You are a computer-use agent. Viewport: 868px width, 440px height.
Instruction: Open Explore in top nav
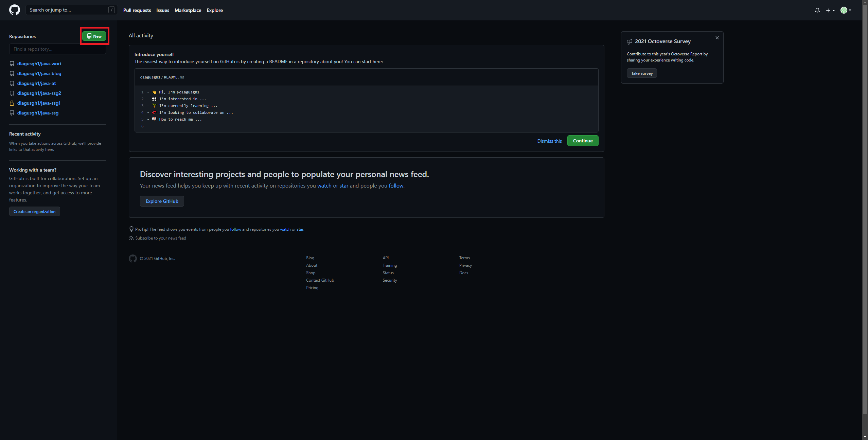pos(215,10)
